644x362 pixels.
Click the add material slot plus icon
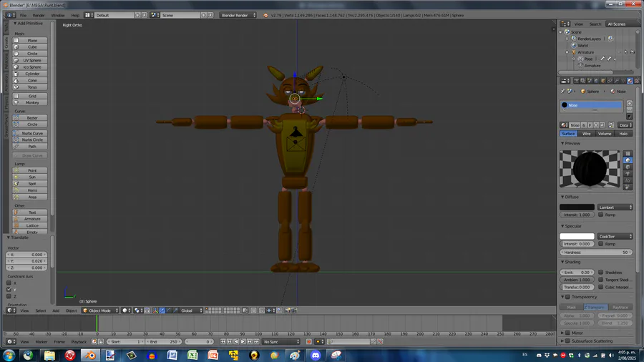(x=630, y=103)
